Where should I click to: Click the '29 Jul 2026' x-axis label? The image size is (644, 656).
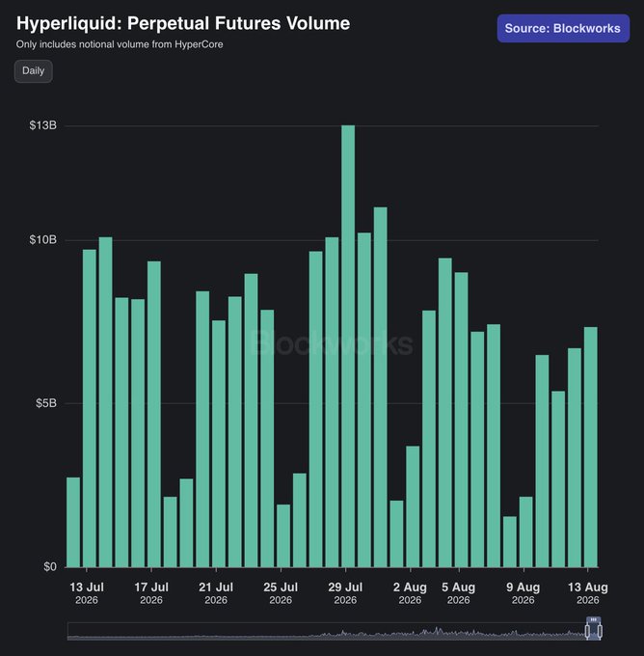(x=345, y=593)
